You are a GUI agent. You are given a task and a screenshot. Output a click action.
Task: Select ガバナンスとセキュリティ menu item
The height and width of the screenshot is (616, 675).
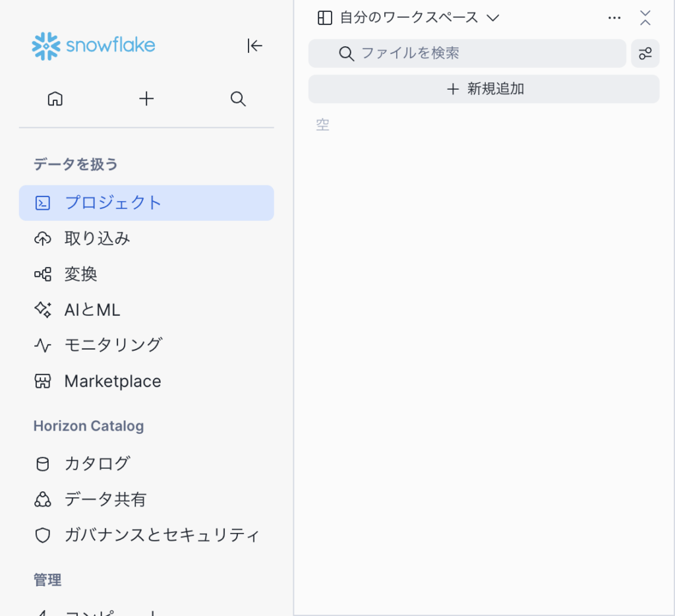click(x=161, y=535)
